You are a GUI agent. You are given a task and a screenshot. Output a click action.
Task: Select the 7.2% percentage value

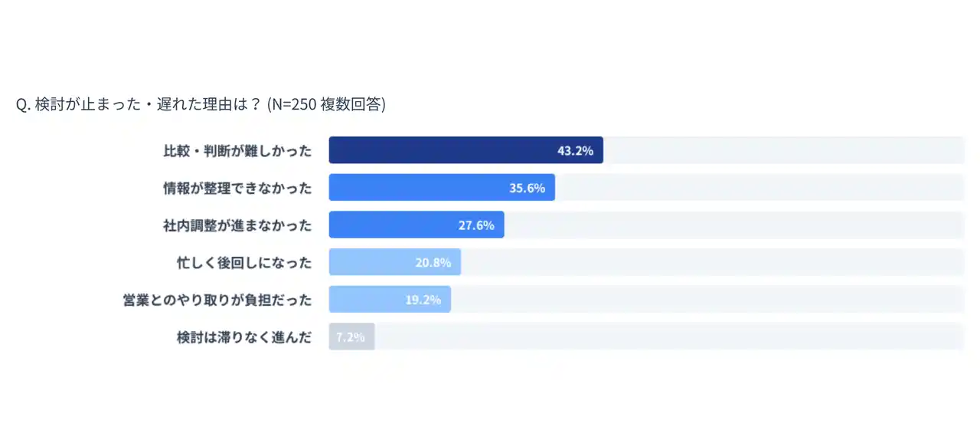click(350, 337)
